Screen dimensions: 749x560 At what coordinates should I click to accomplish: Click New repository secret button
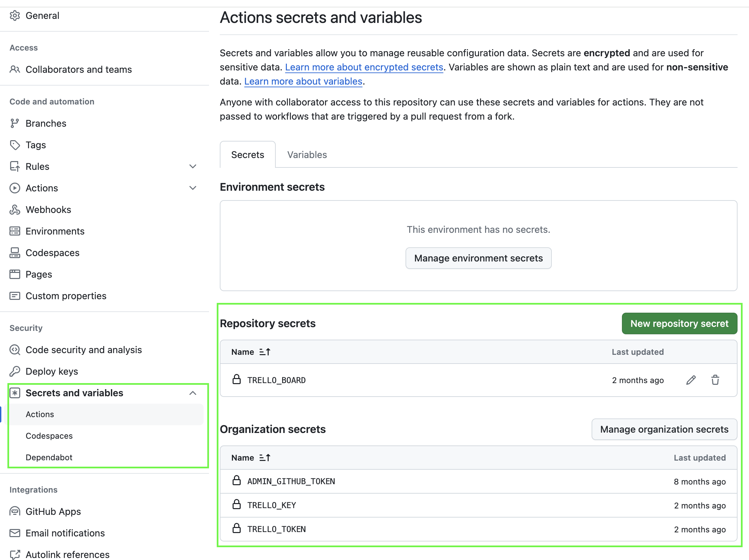(x=680, y=323)
